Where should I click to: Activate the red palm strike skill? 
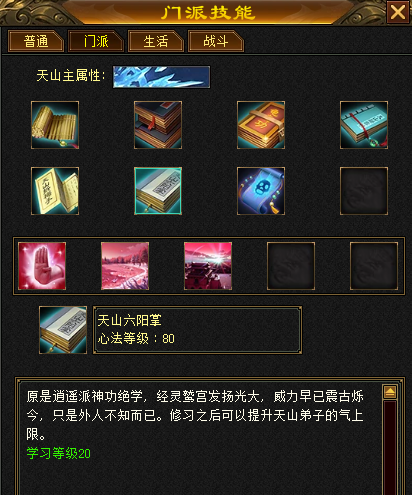click(x=42, y=266)
